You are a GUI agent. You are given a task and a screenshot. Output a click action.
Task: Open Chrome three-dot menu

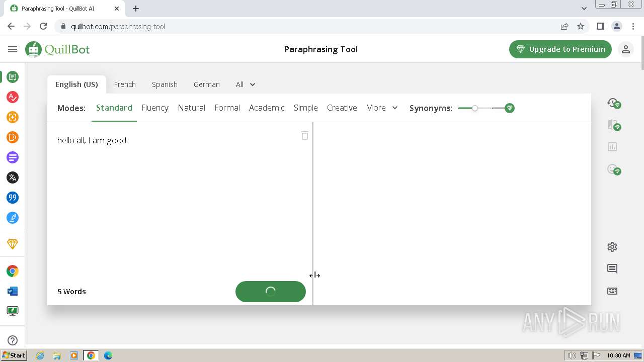pos(632,26)
